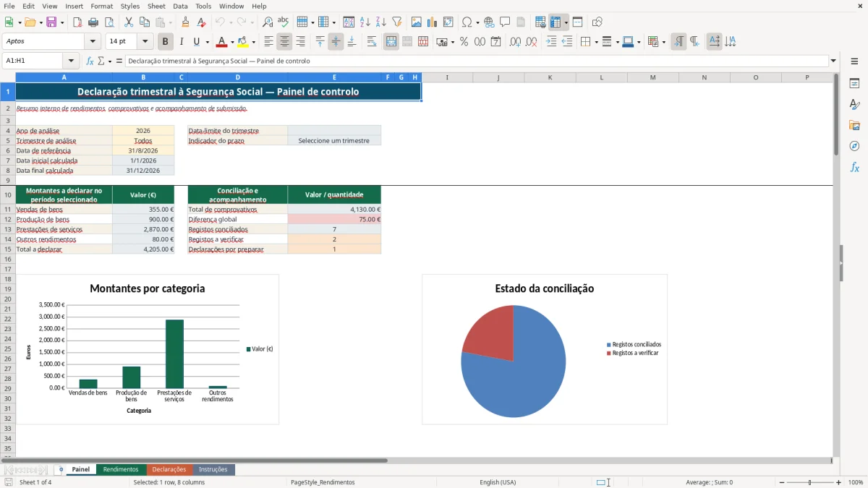Clear direct formatting icon

point(201,22)
